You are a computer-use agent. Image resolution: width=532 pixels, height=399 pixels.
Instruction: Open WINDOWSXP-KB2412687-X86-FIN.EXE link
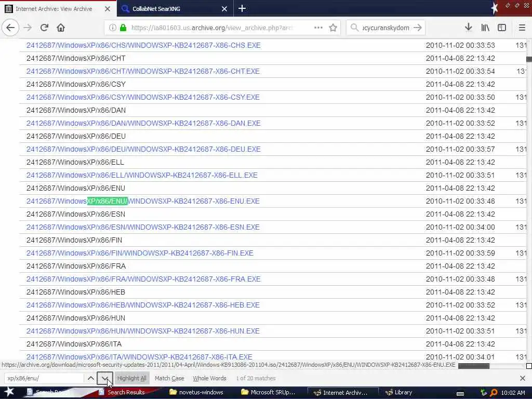(140, 253)
